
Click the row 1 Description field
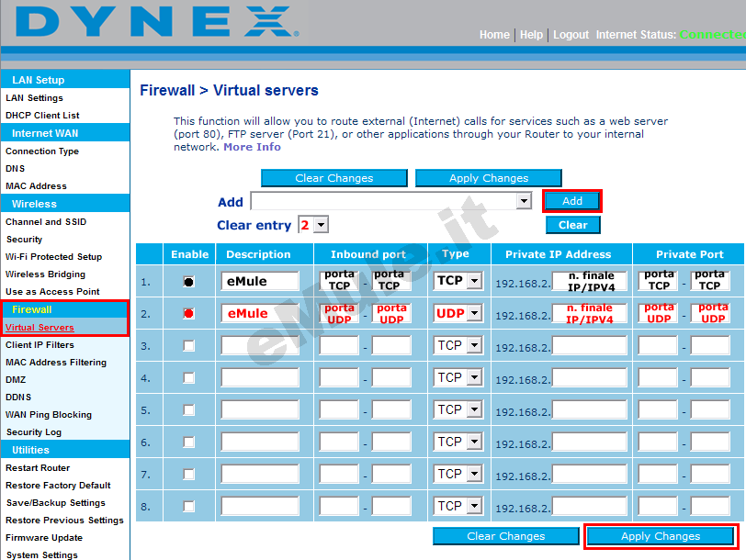(x=260, y=281)
